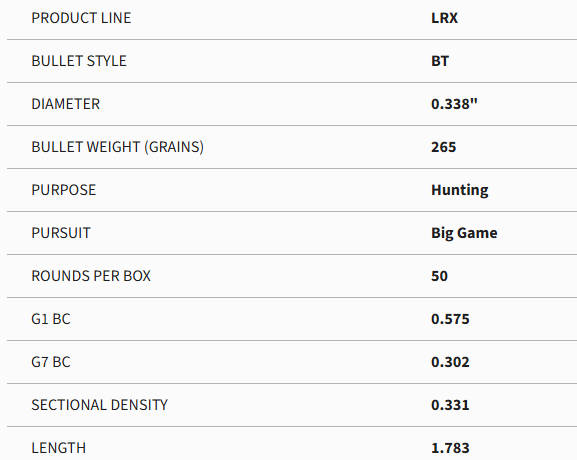Click the PURPOSE label

(64, 190)
